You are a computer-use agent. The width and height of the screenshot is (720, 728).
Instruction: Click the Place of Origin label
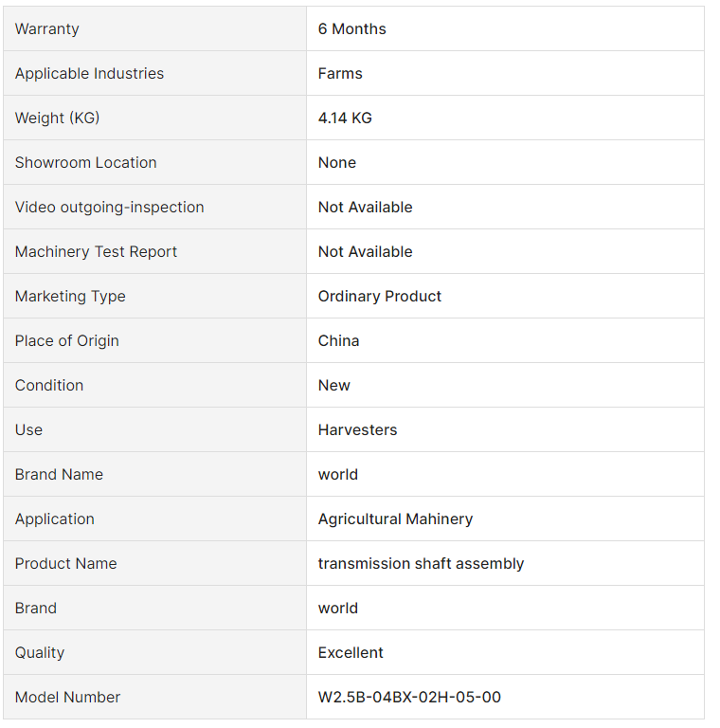66,341
